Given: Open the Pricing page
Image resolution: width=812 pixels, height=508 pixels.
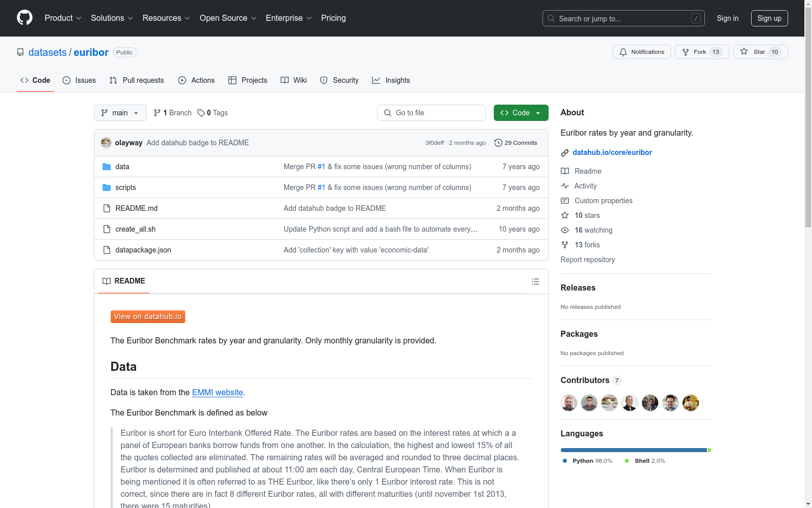Looking at the screenshot, I should coord(333,18).
